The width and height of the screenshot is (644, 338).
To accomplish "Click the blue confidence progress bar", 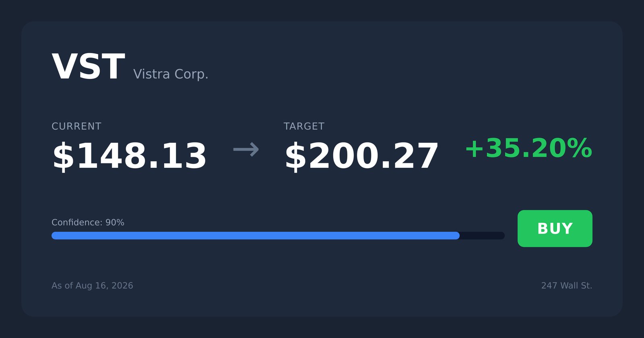I will (256, 235).
